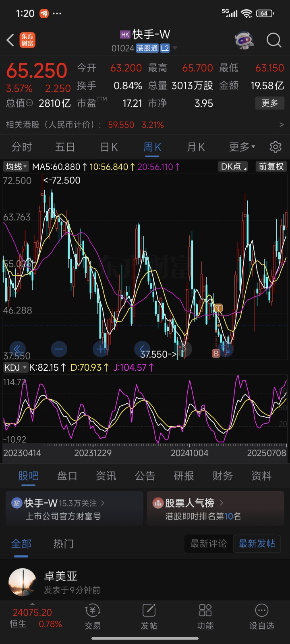Expand 恒生 index bar arrow
Screen dimensions: 290x644
[x=32, y=604]
